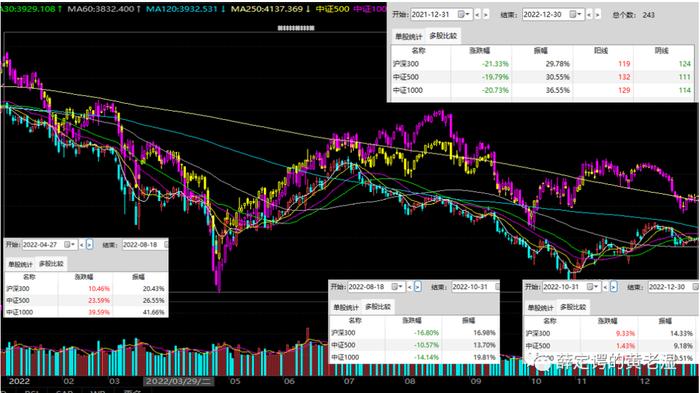Open calendar icon for start date 2022-08-18
The image size is (700, 393).
tap(397, 287)
